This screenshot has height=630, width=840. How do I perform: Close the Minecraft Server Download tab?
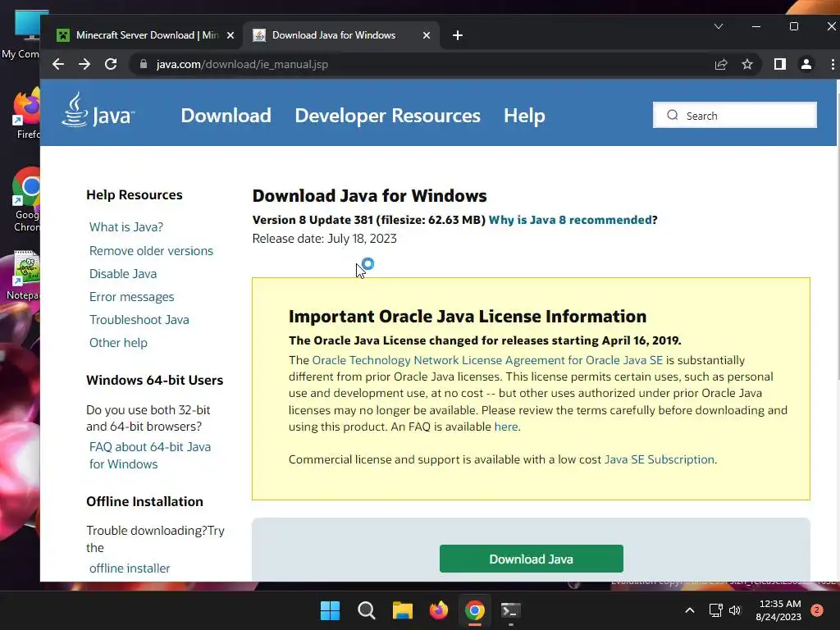(231, 35)
